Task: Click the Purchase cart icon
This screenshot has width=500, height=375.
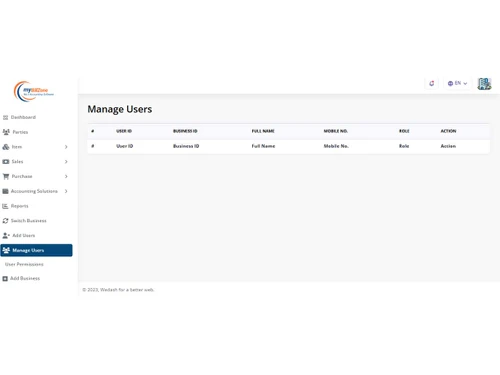Action: pyautogui.click(x=6, y=176)
